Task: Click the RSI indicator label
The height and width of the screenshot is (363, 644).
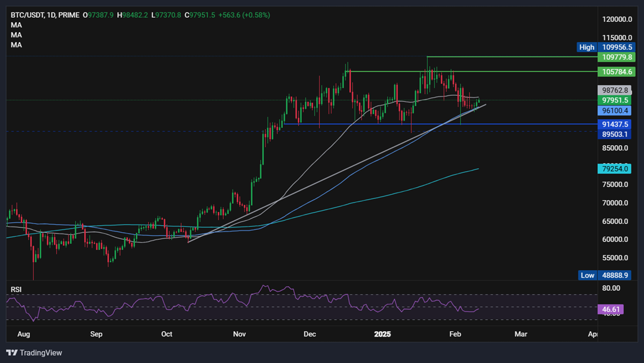Action: pyautogui.click(x=16, y=290)
